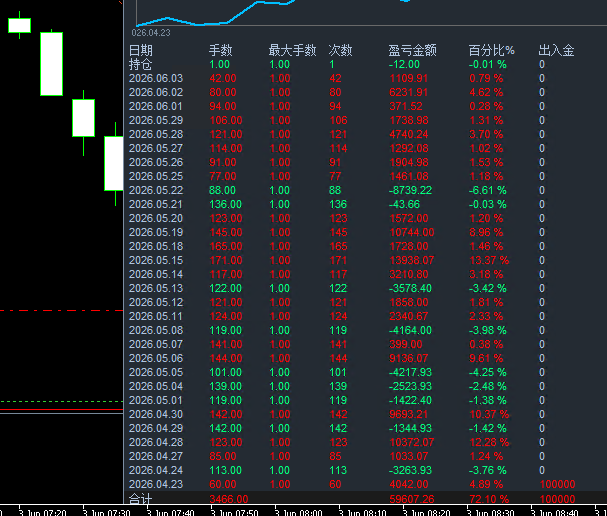Select the 2026.05.21 date row

pyautogui.click(x=156, y=204)
